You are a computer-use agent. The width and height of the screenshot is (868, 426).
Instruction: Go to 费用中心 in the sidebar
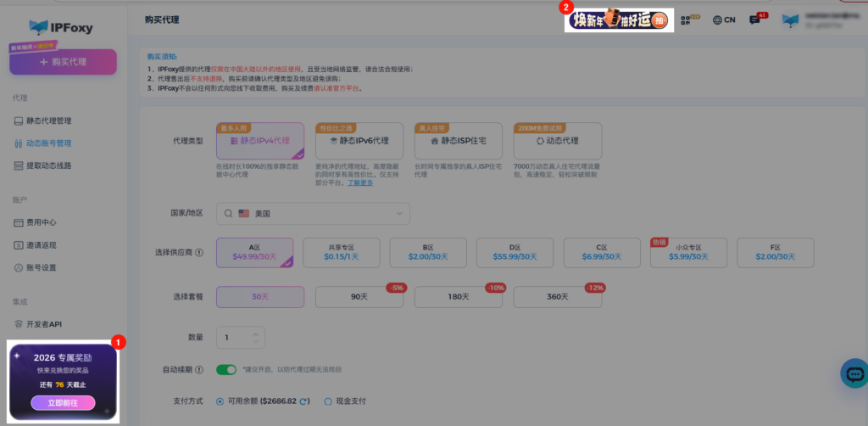pyautogui.click(x=41, y=222)
